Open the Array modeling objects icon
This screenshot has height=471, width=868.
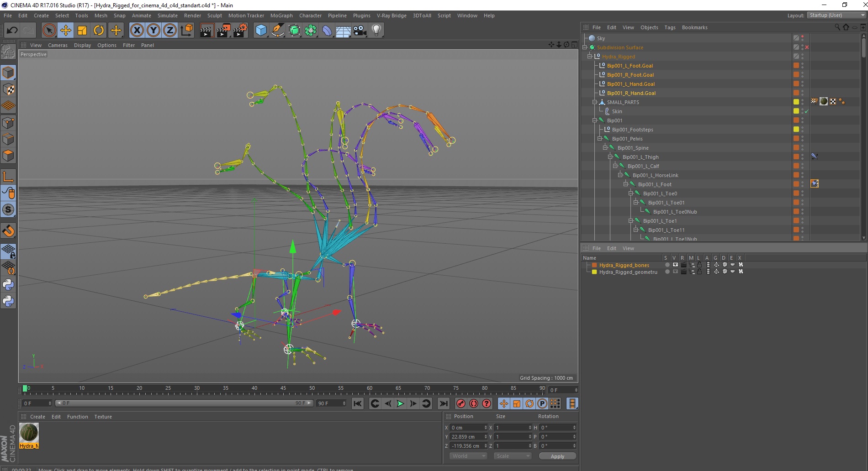311,31
